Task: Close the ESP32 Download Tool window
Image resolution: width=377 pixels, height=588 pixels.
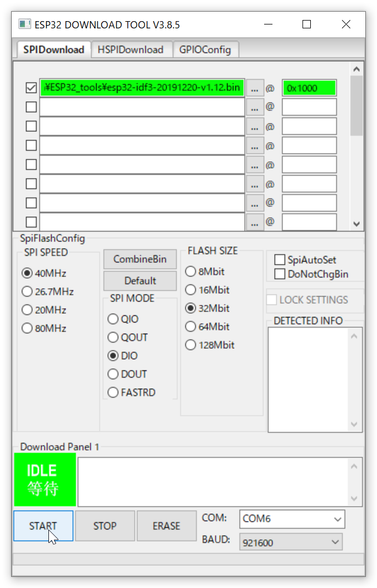Action: tap(346, 24)
